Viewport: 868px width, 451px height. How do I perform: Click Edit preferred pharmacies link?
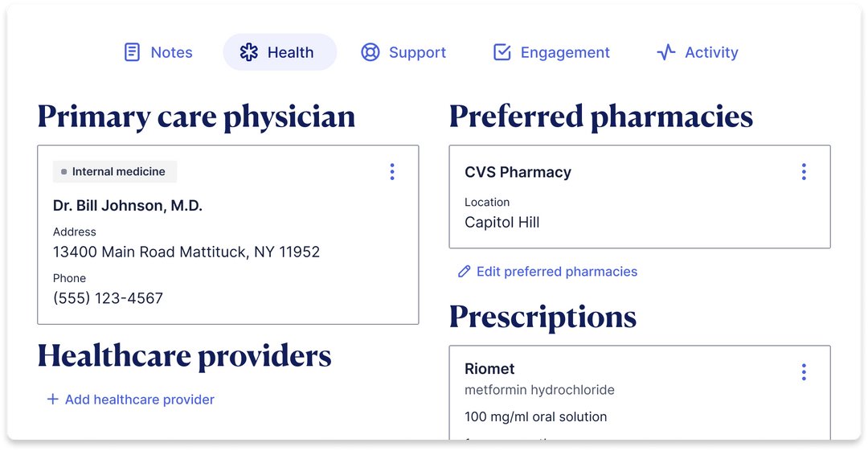(x=556, y=272)
